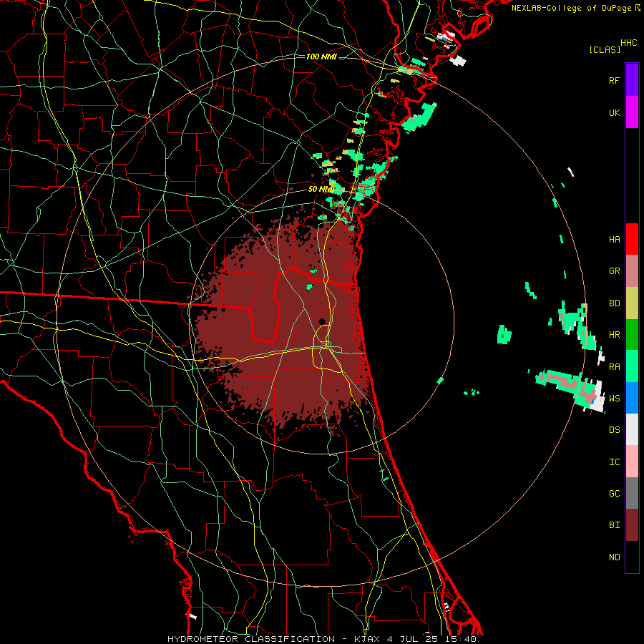Screen dimensions: 644x644
Task: Click the IC legend label
Action: pos(614,462)
